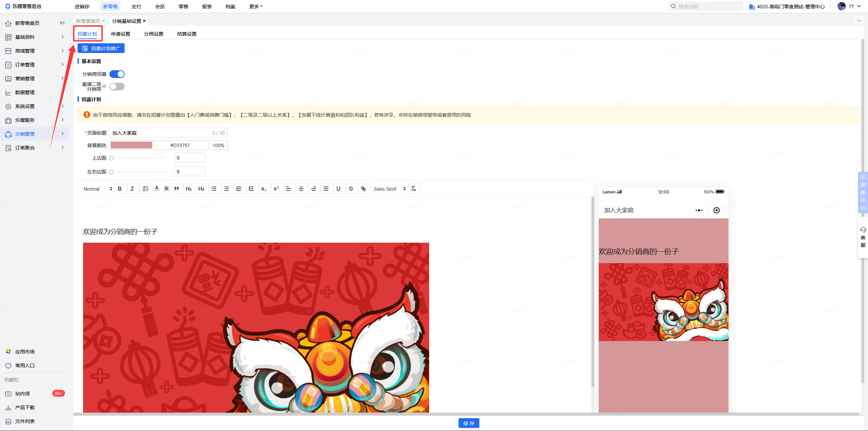Align text left

(289, 189)
